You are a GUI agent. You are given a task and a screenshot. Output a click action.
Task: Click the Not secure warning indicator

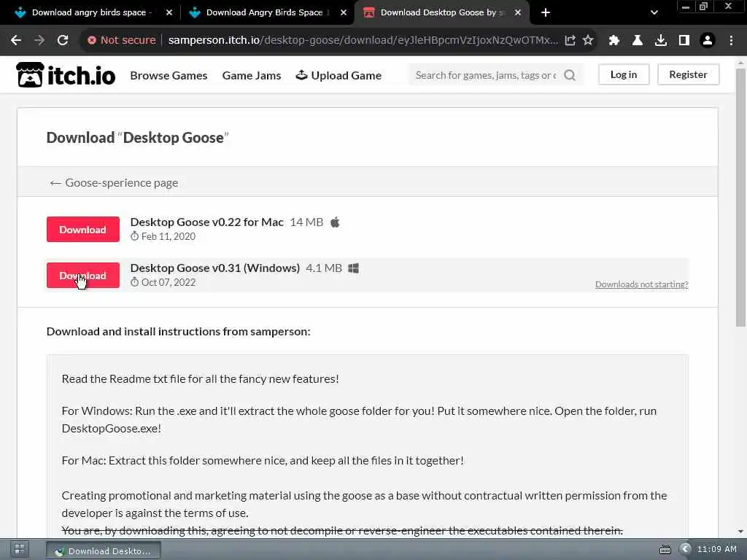[x=122, y=41]
